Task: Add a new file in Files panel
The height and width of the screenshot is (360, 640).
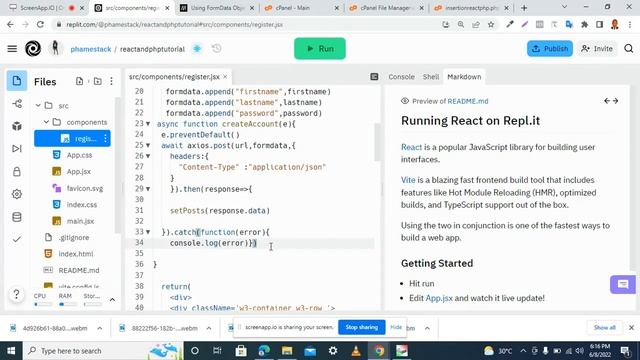Action: [x=80, y=81]
